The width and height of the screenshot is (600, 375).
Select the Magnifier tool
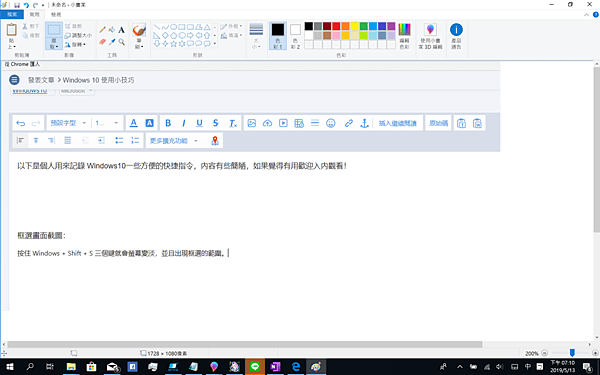click(x=121, y=42)
